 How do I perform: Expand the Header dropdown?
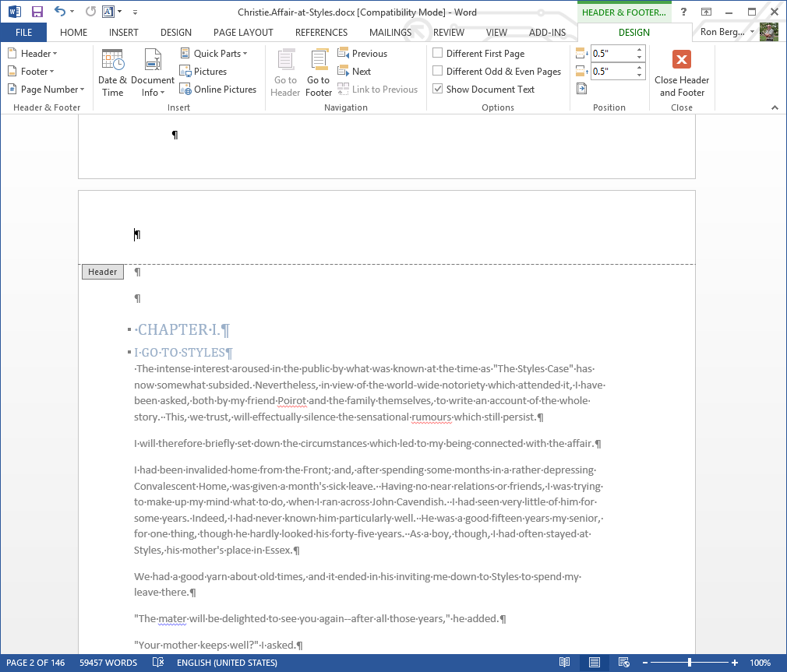coord(33,54)
